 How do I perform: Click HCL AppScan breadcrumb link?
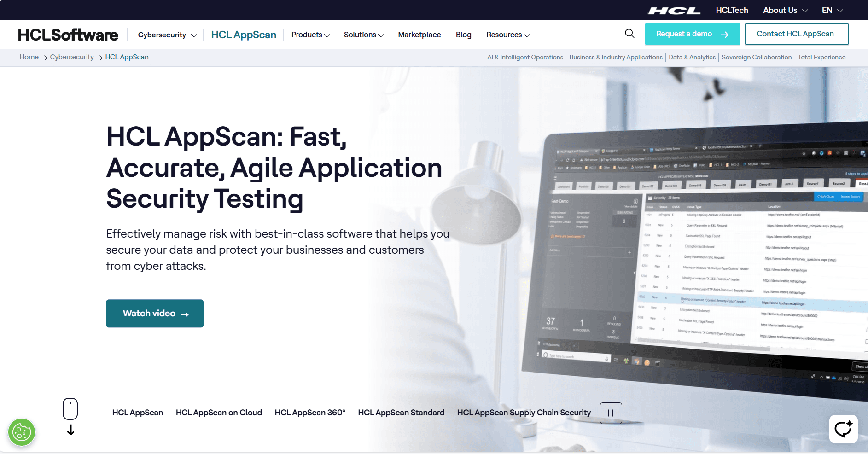pos(127,57)
